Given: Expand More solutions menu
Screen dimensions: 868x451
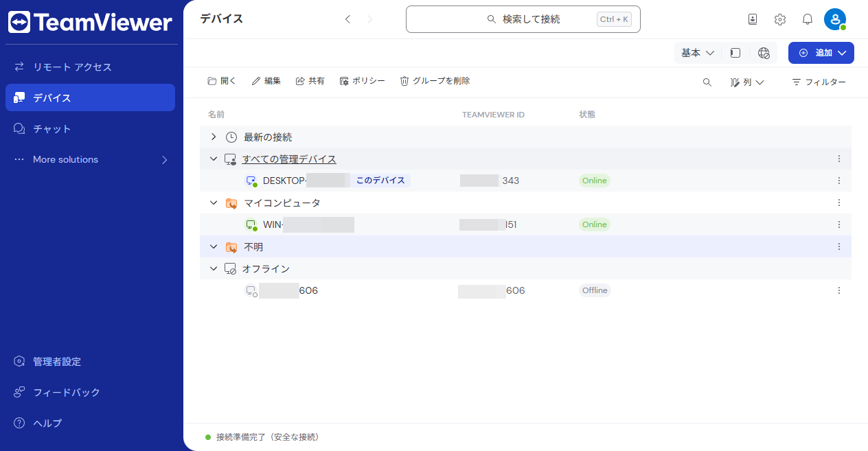Looking at the screenshot, I should pyautogui.click(x=90, y=159).
